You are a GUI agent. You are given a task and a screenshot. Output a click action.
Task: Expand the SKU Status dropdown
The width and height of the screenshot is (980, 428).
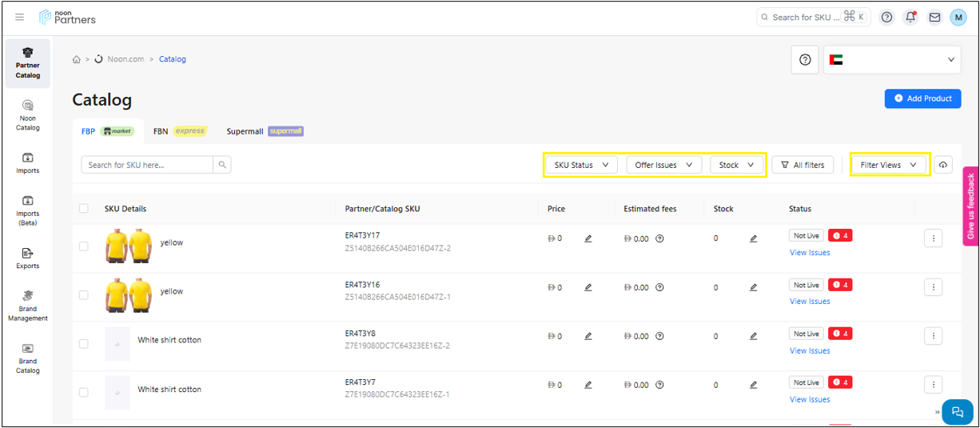click(580, 165)
